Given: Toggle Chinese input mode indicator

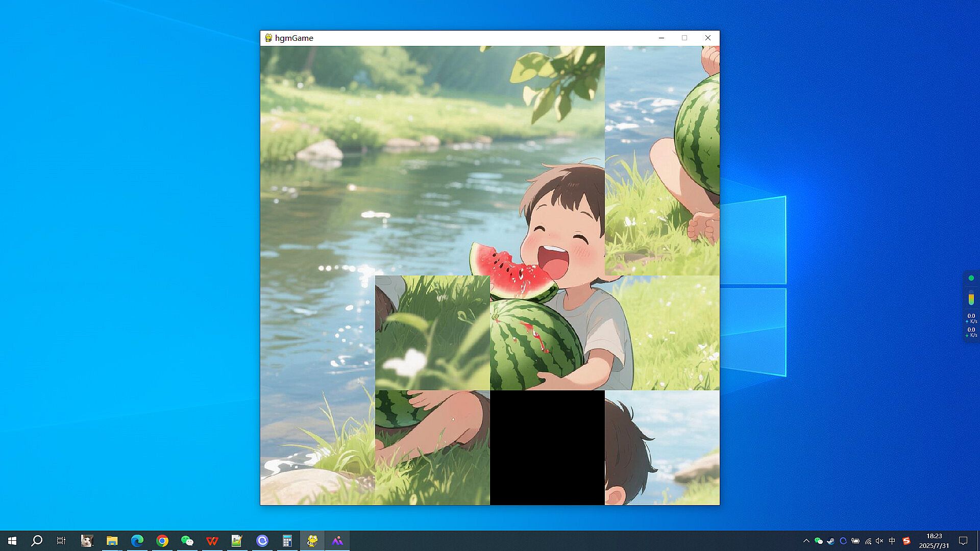Looking at the screenshot, I should (x=892, y=541).
